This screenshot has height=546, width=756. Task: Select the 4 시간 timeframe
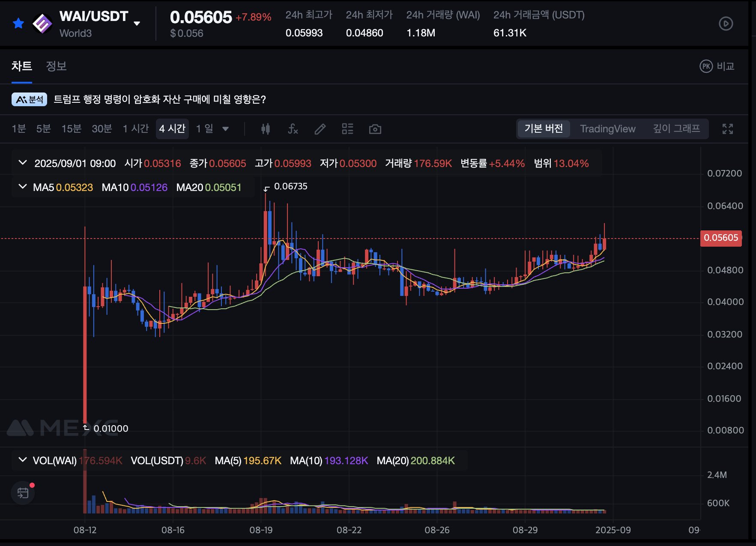click(x=172, y=129)
